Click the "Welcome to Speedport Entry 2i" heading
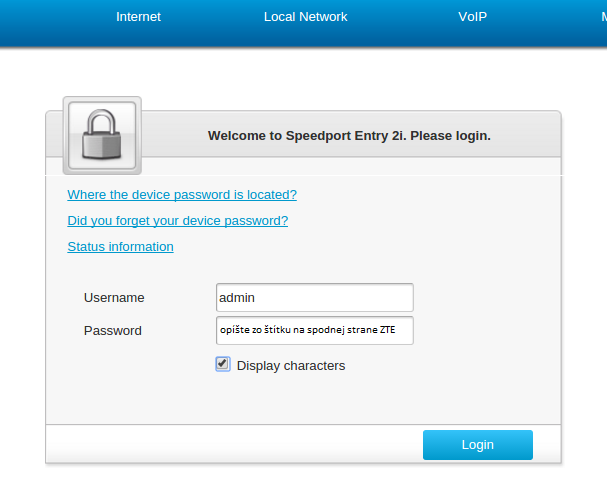The height and width of the screenshot is (498, 607). [x=349, y=136]
